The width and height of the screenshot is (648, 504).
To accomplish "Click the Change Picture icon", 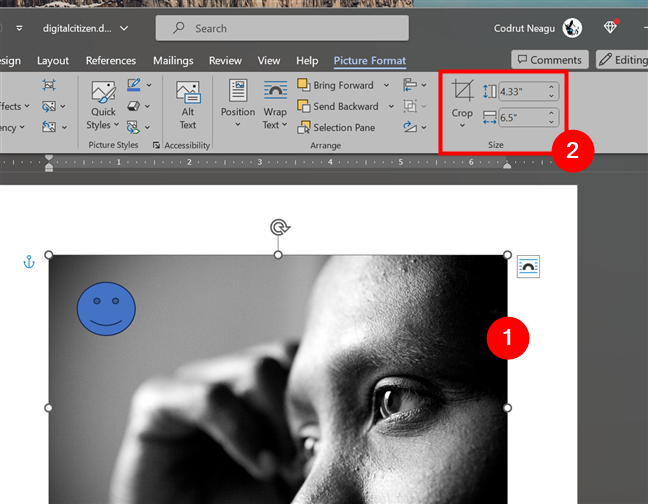I will [x=49, y=106].
